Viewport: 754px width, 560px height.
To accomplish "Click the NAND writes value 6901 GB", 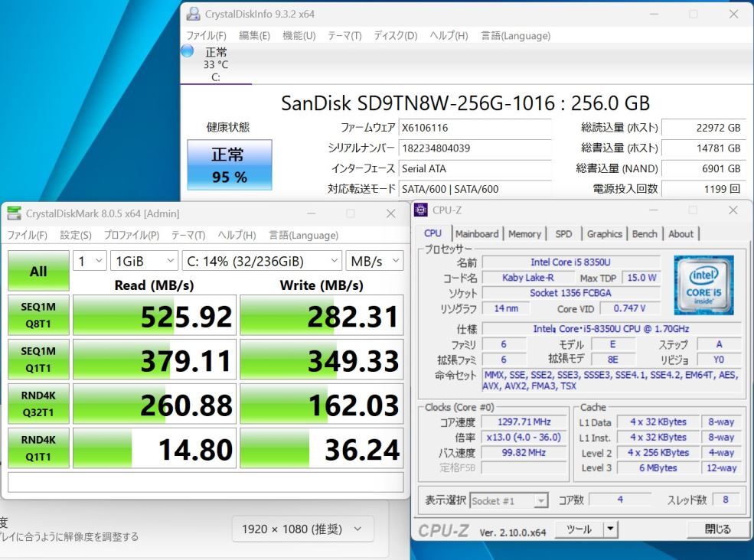I will (703, 169).
